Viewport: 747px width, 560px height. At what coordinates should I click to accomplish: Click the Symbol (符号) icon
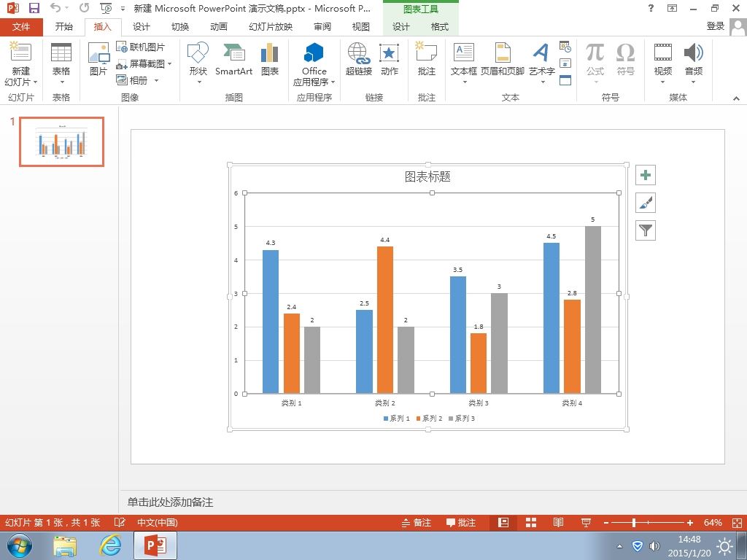click(625, 52)
